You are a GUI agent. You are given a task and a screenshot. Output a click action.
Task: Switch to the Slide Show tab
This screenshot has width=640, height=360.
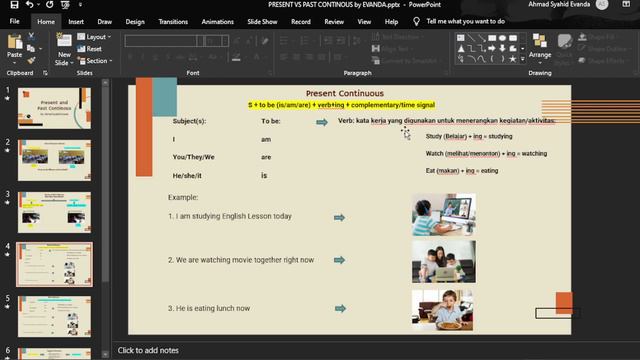coord(262,22)
